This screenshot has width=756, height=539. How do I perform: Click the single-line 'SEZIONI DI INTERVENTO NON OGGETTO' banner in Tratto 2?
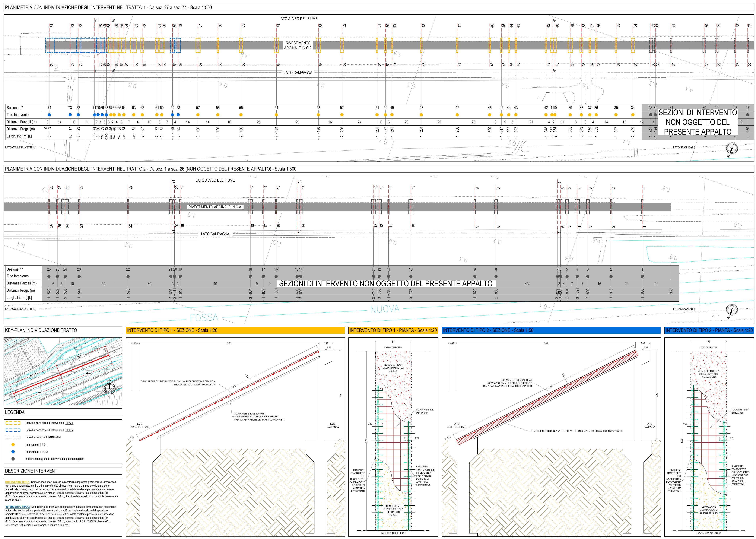(x=386, y=283)
